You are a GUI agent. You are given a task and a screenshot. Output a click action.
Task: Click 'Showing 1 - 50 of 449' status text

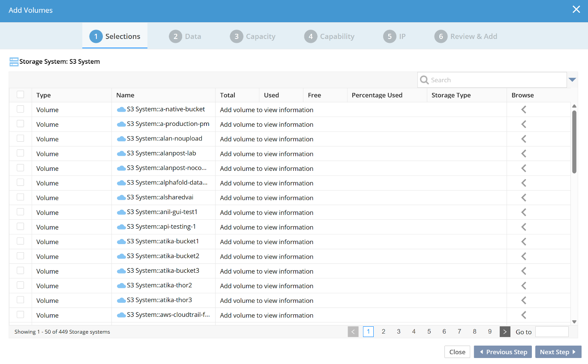[x=62, y=332]
